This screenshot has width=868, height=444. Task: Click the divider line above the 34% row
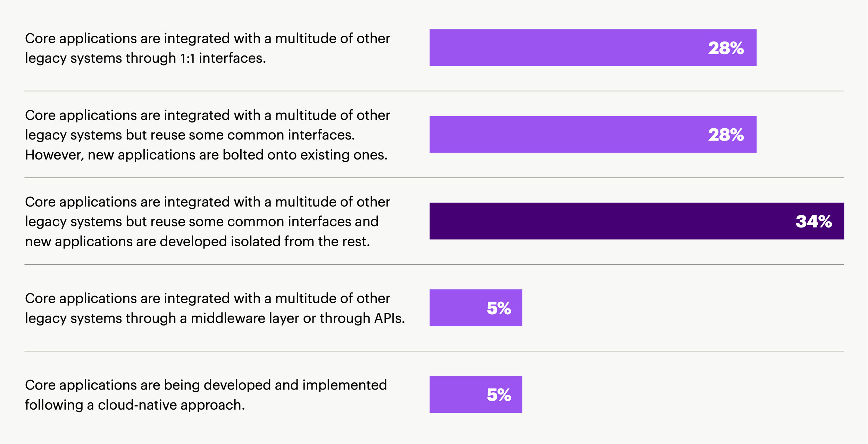[434, 178]
